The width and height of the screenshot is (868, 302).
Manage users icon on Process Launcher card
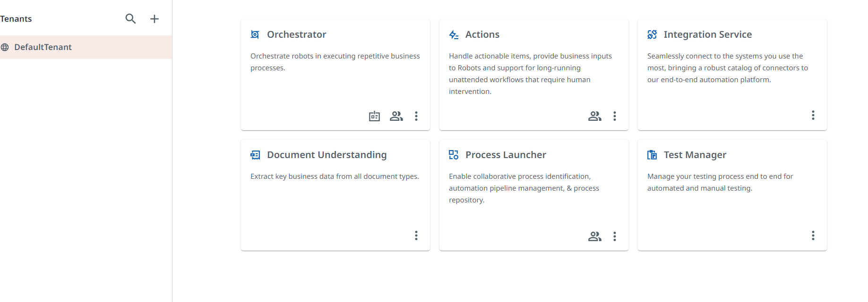[x=595, y=236]
